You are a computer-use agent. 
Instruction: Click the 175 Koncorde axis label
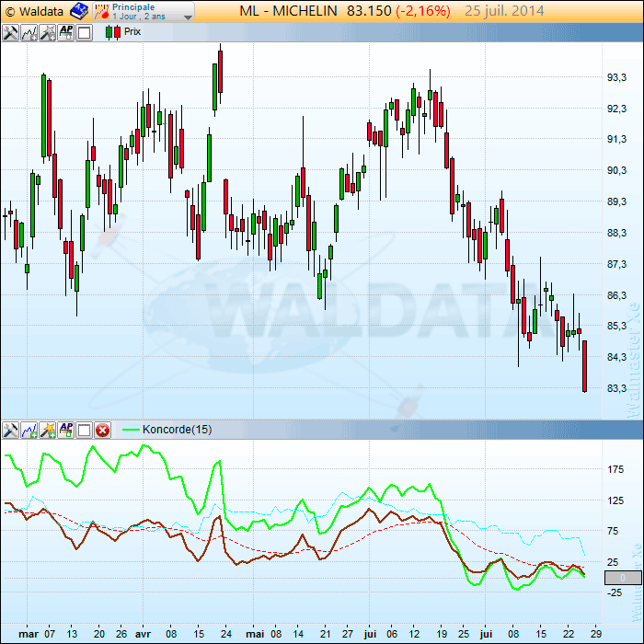click(615, 469)
